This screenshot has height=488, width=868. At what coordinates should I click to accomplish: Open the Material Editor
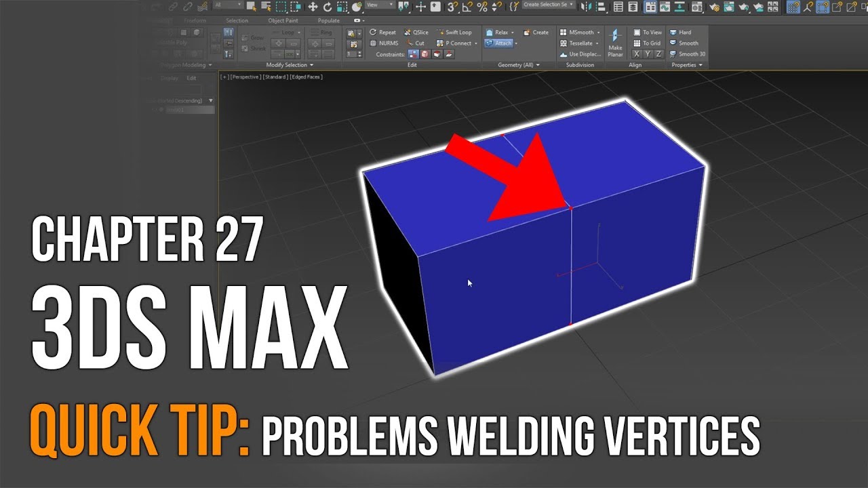pos(696,6)
